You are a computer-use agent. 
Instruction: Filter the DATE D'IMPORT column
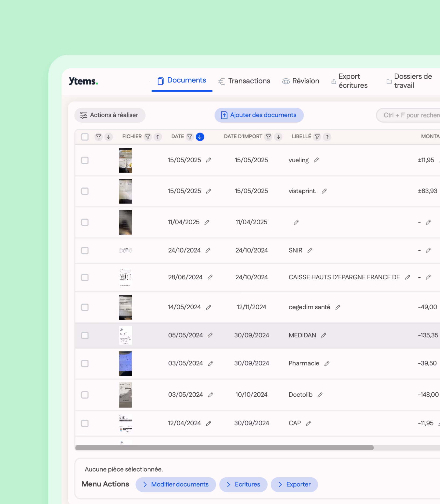(x=268, y=137)
